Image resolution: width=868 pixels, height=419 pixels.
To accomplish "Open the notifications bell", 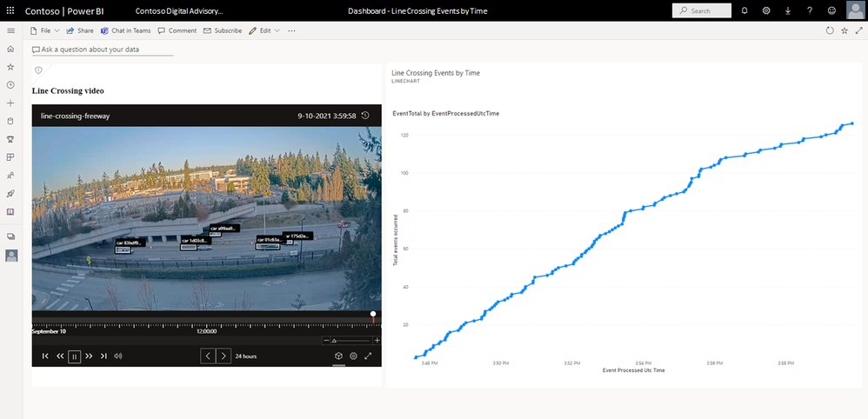I will (x=744, y=10).
